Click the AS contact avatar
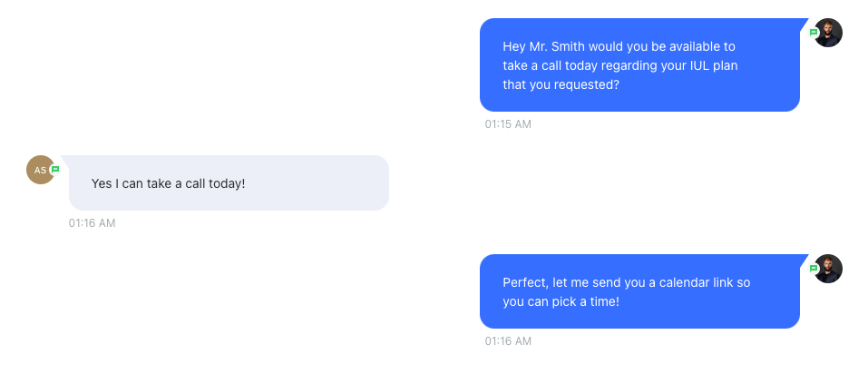Screen dimensions: 868x374 41,170
